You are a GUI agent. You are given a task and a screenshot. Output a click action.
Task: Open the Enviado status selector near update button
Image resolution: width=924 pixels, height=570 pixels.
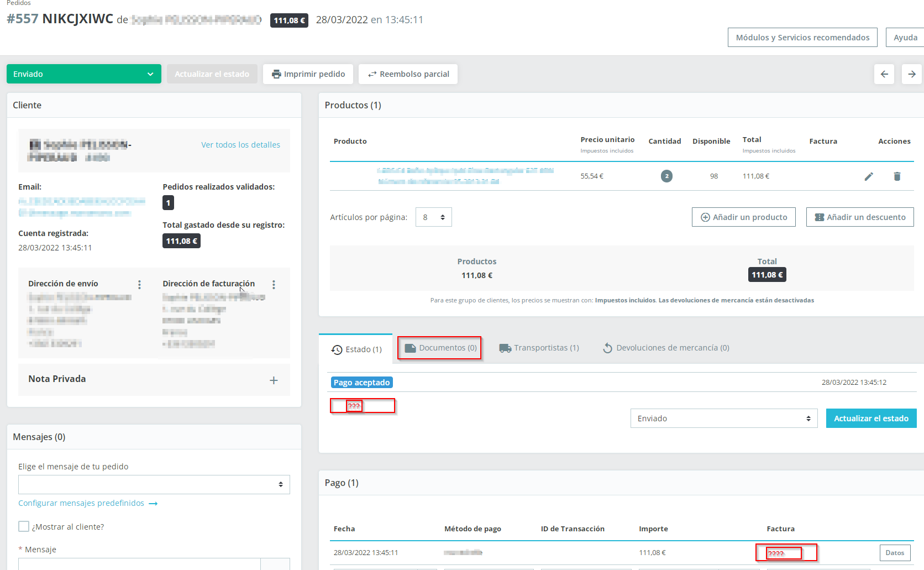724,419
